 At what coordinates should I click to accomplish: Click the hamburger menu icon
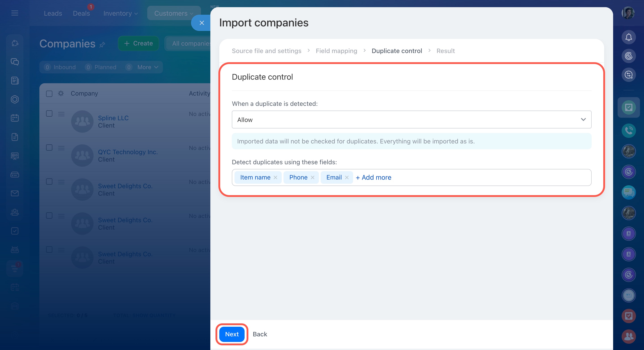[x=15, y=13]
